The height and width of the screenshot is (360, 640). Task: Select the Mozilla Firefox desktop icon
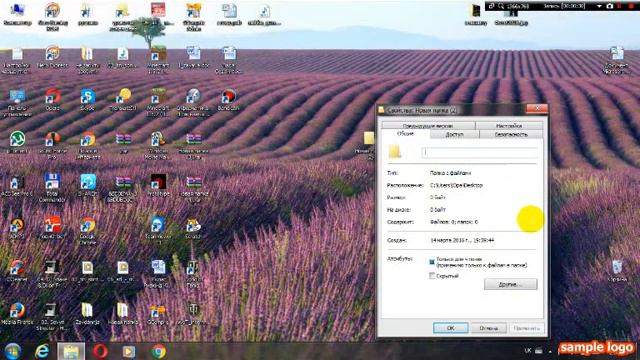pyautogui.click(x=17, y=314)
